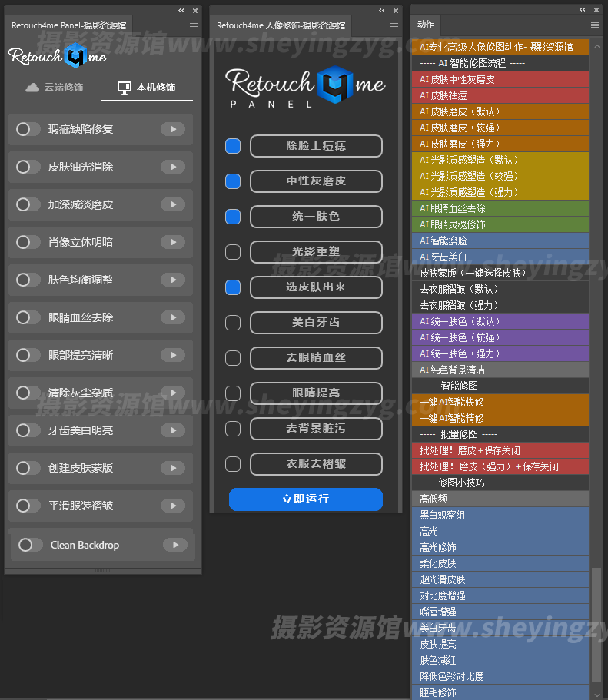Open the 动作 panel menu icon
608x700 pixels.
coord(596,25)
